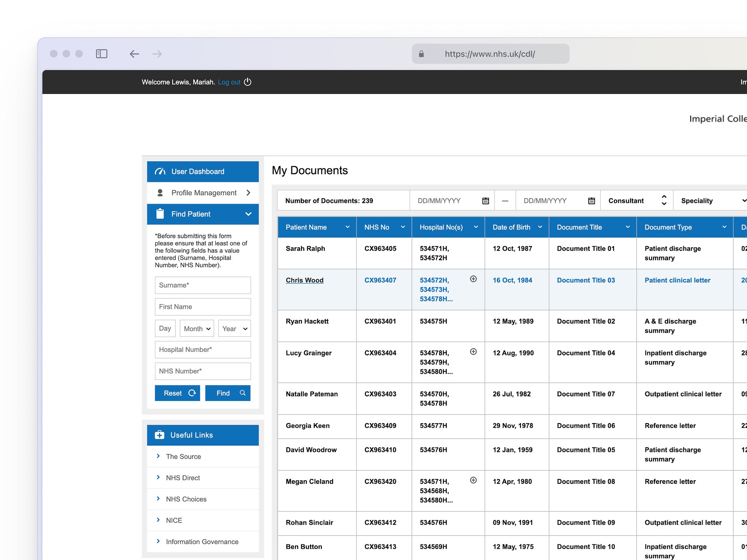The height and width of the screenshot is (560, 747).
Task: Open the start date calendar picker icon
Action: [x=486, y=201]
